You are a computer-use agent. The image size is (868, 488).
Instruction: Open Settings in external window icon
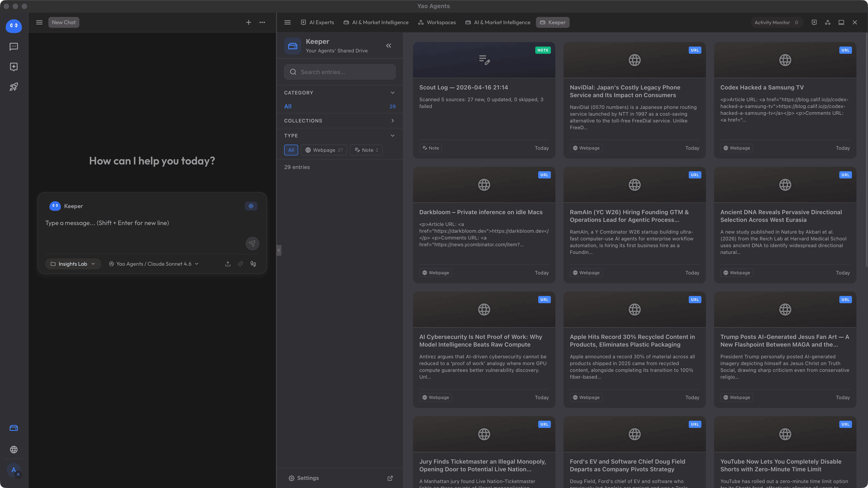pos(390,478)
